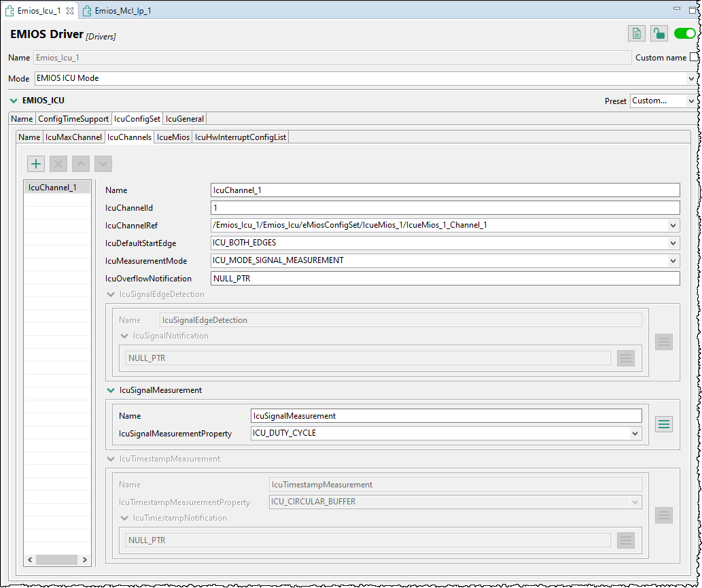Open the IcuHwInterruptConfigList sub-tab
The width and height of the screenshot is (702, 588).
(241, 137)
